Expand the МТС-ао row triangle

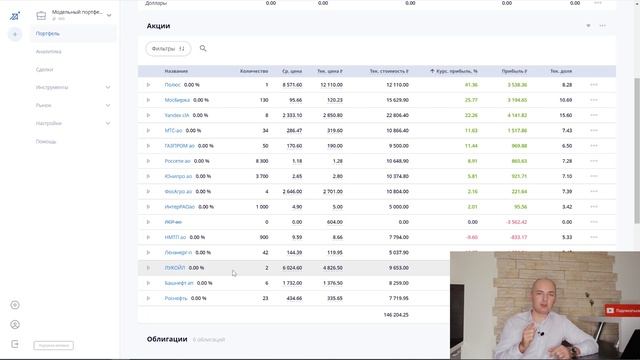point(148,131)
